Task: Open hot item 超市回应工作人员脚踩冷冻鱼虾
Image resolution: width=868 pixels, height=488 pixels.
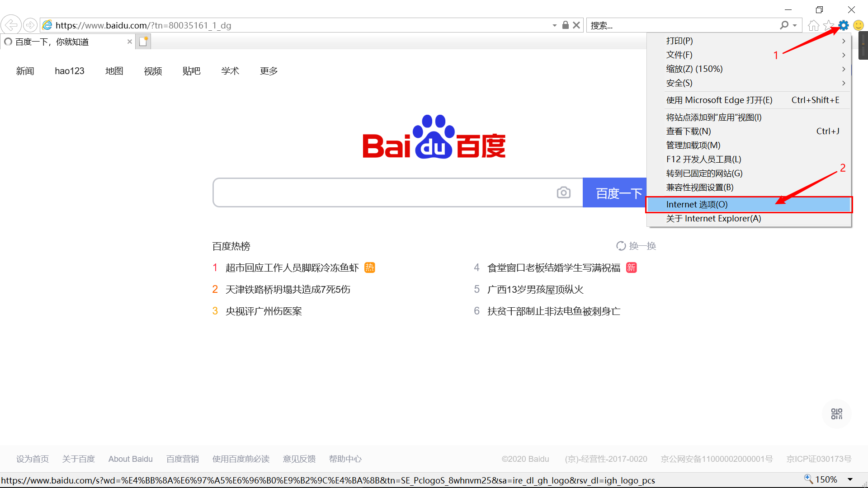Action: tap(292, 267)
